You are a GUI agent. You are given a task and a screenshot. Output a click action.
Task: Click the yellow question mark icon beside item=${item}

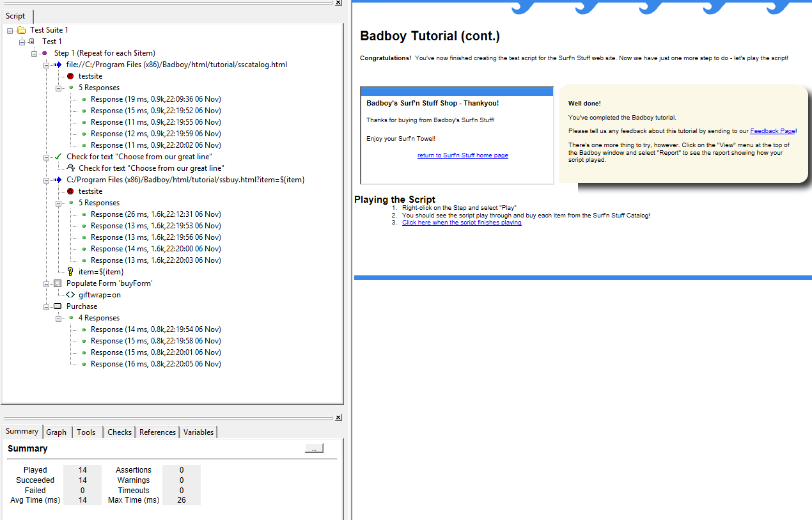coord(70,272)
